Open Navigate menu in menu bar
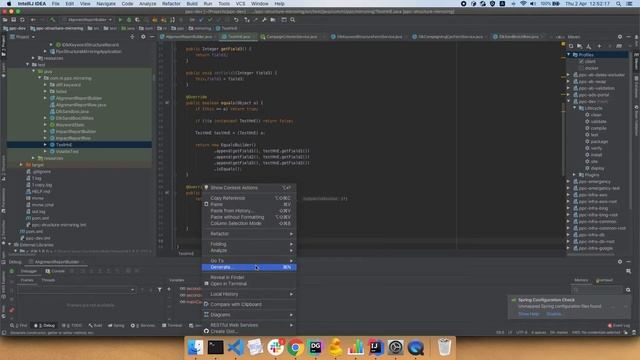Viewport: 640px width, 360px height. (x=106, y=4)
